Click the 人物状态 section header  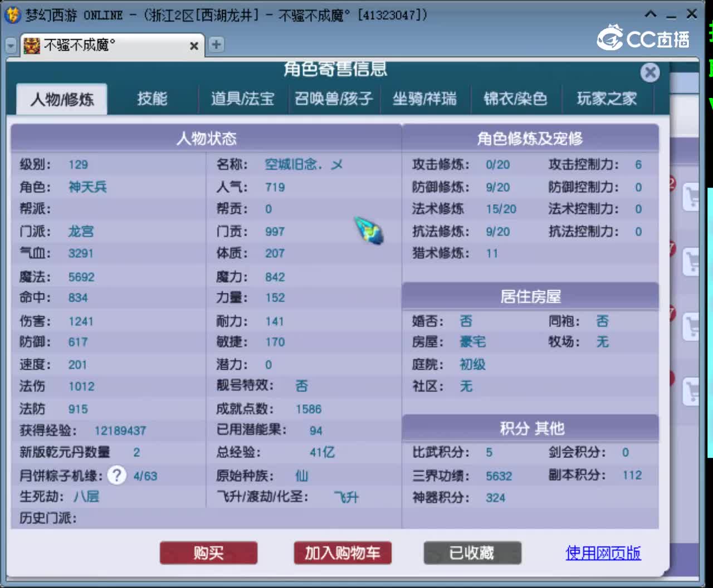click(x=206, y=138)
